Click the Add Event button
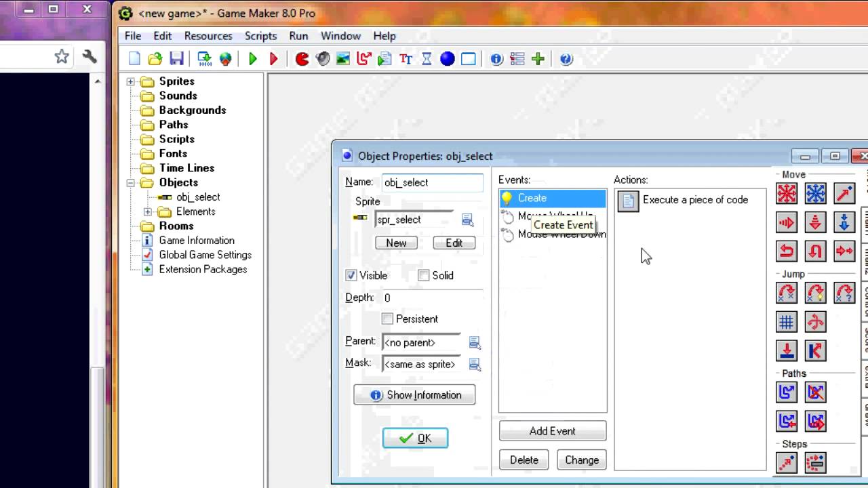This screenshot has width=868, height=488. pos(553,431)
